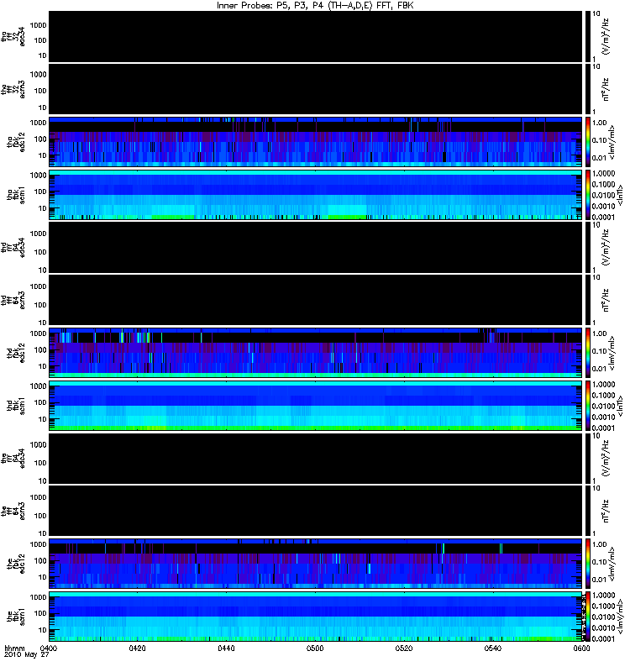Select the thd fbk scm1 spectrogram panel

click(316, 406)
